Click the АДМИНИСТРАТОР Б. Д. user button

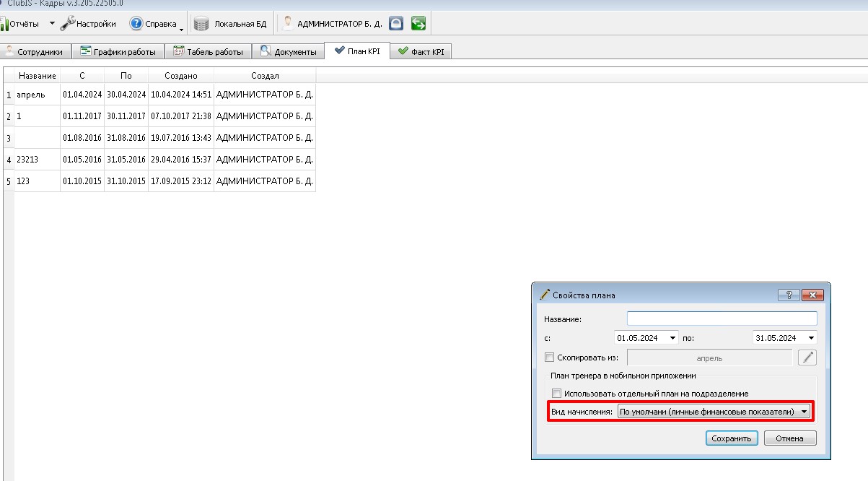click(x=332, y=24)
